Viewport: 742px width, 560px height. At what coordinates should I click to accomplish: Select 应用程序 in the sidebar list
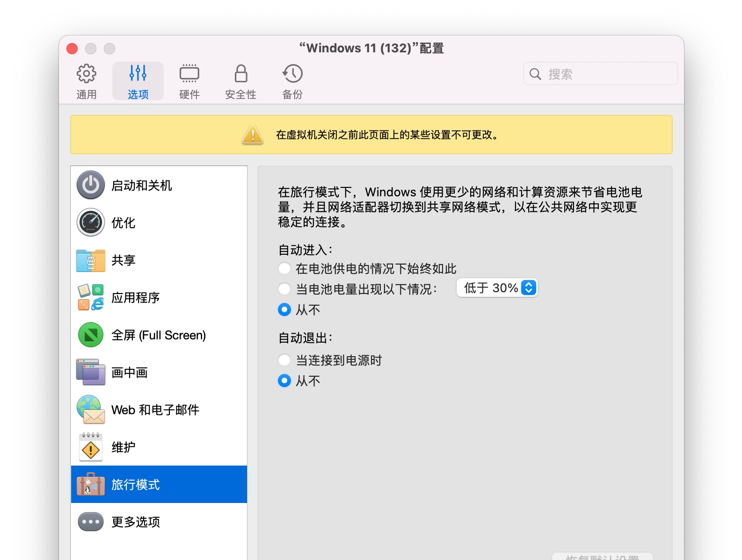click(x=159, y=297)
